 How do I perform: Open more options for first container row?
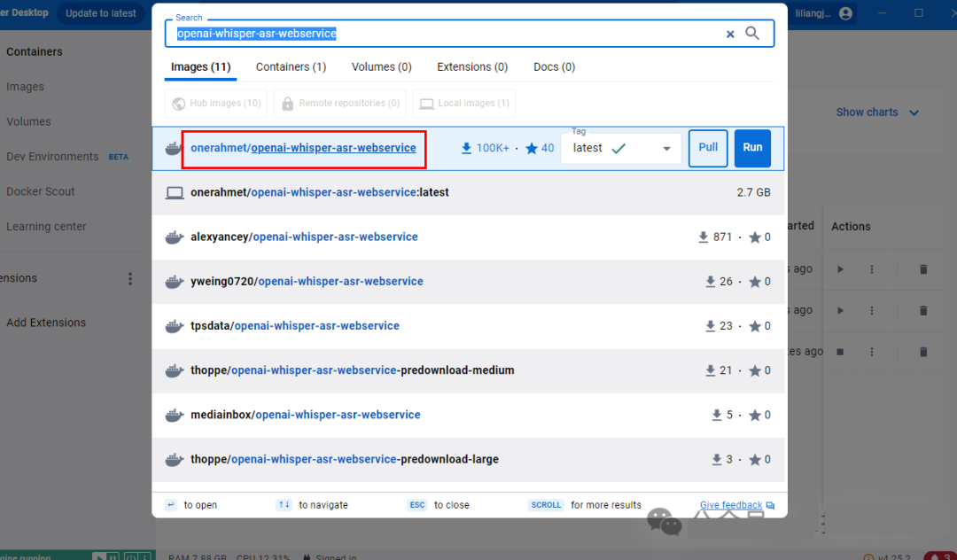click(x=872, y=269)
